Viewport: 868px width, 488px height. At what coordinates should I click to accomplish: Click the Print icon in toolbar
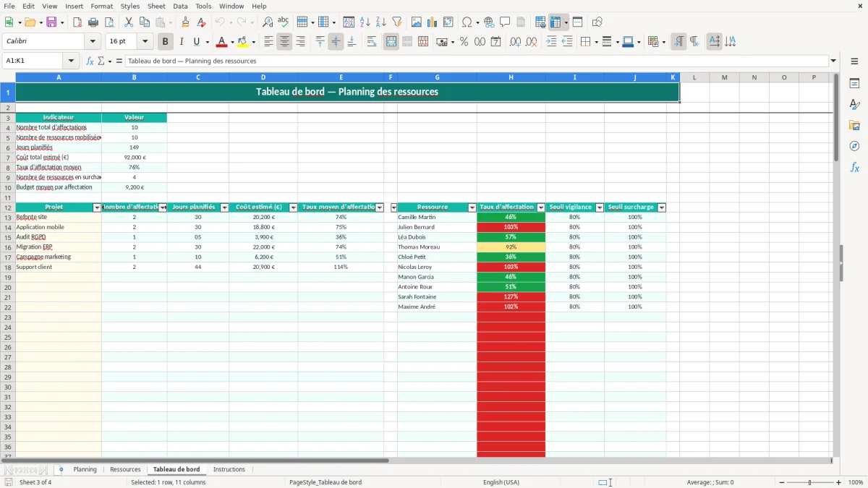pos(93,22)
